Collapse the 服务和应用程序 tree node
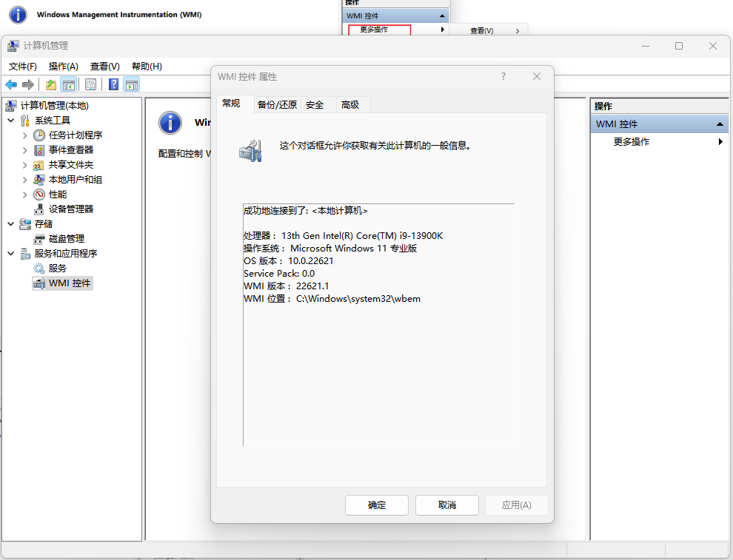The width and height of the screenshot is (733, 560). pyautogui.click(x=11, y=254)
